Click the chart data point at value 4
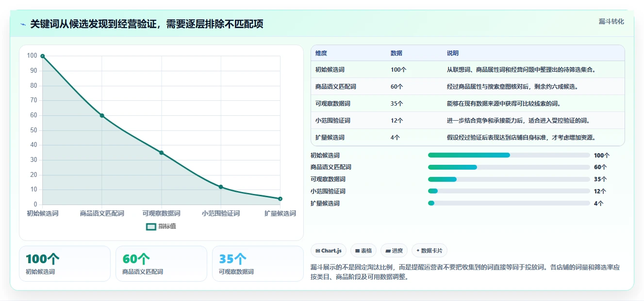 [x=280, y=199]
